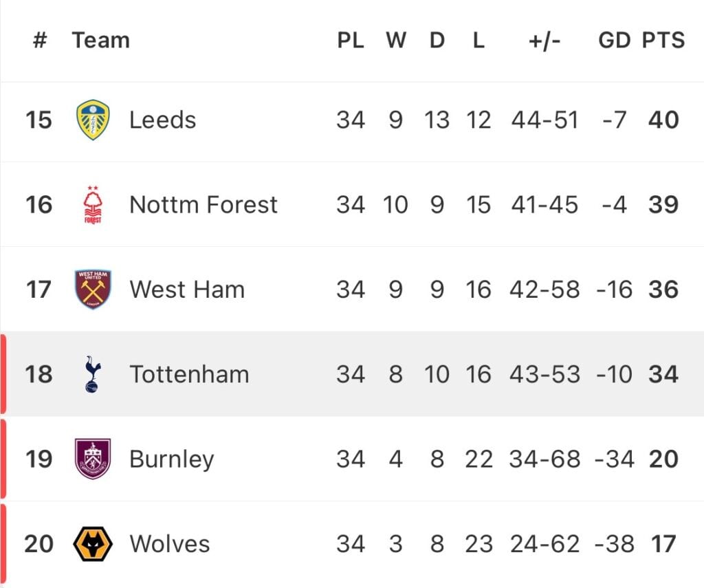This screenshot has width=704, height=588.
Task: Click the +/- goals column header
Action: click(x=544, y=41)
